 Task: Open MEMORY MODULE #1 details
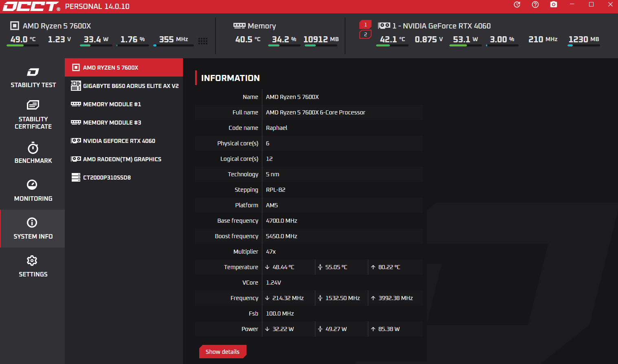tap(124, 104)
